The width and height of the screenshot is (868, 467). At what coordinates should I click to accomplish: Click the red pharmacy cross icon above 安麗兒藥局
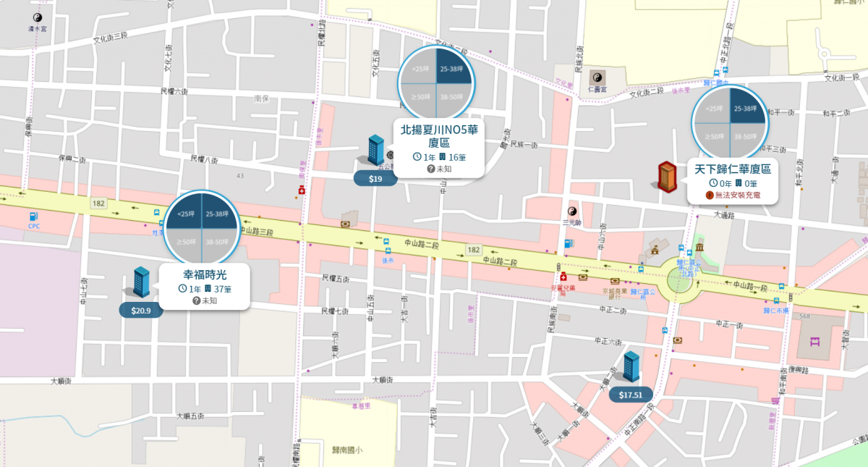pyautogui.click(x=563, y=277)
